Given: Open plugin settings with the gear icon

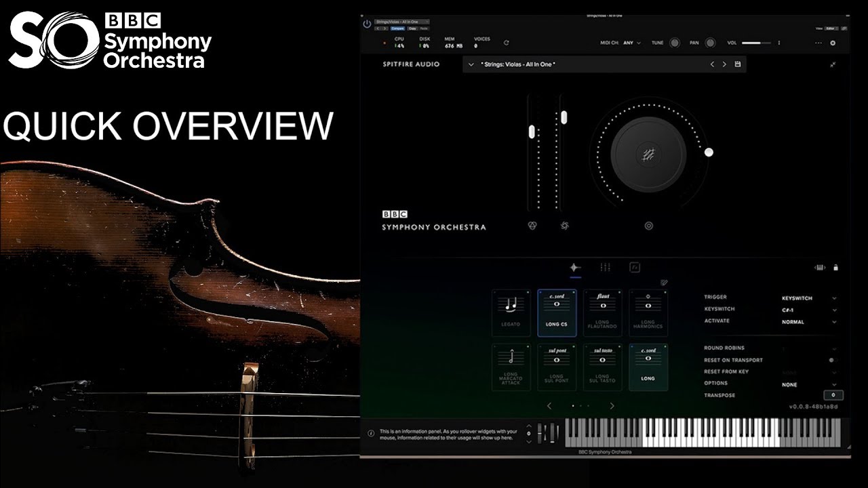Looking at the screenshot, I should 833,43.
